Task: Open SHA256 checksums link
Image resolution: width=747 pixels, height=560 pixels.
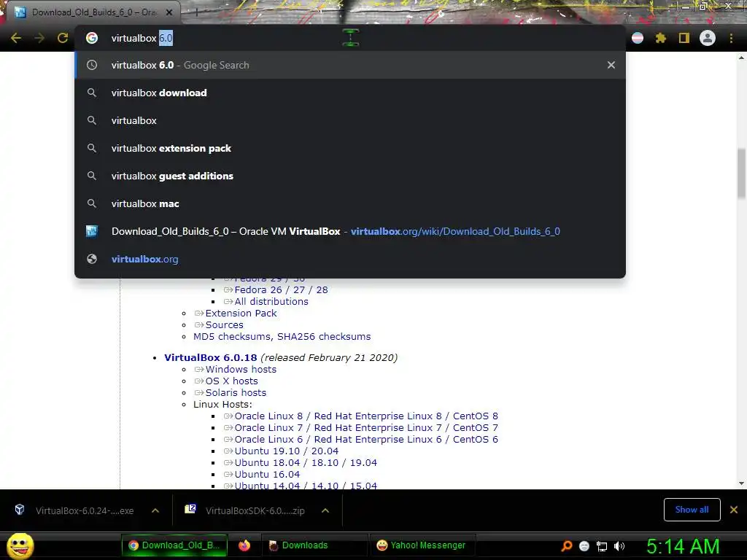Action: coord(324,336)
